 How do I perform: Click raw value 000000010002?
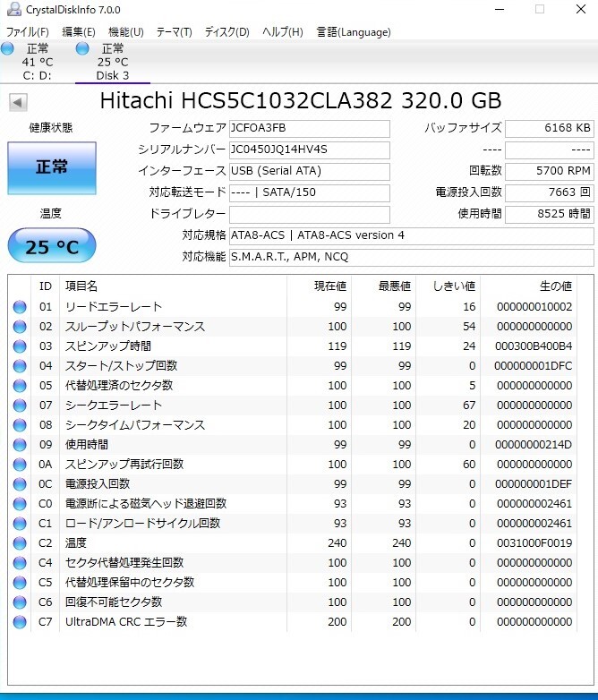click(534, 307)
